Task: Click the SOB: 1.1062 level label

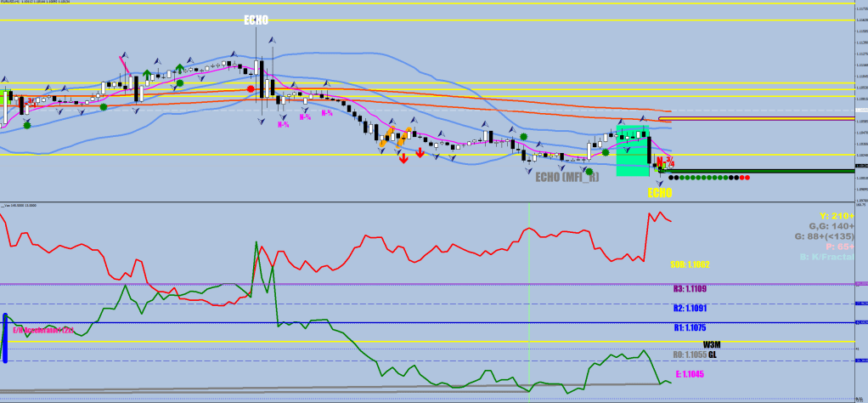Action: click(x=690, y=264)
